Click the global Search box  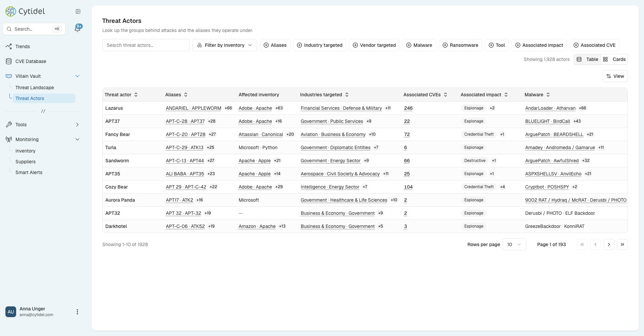click(x=34, y=29)
